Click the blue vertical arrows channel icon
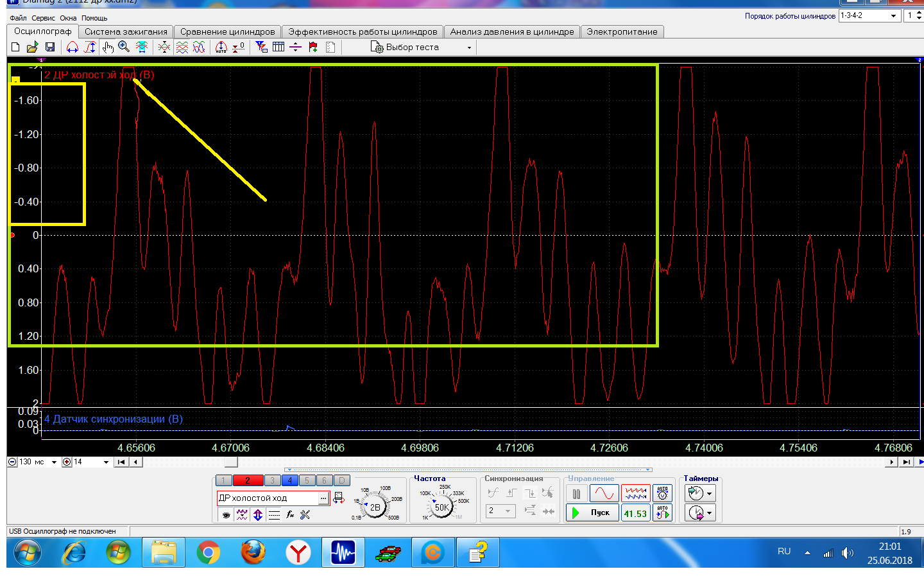924x578 pixels. 258,514
